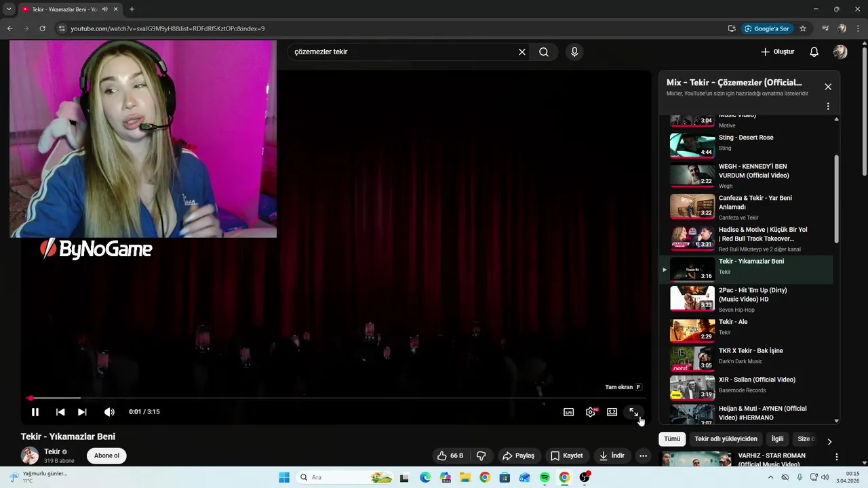Screen dimensions: 868x488
Task: Play Heijan & Muti - AYNEN from the playlist
Action: click(746, 413)
